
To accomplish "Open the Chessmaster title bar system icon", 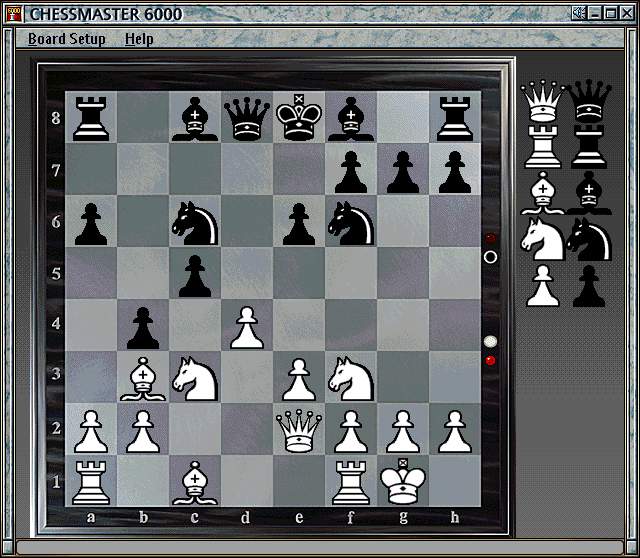I will (15, 14).
